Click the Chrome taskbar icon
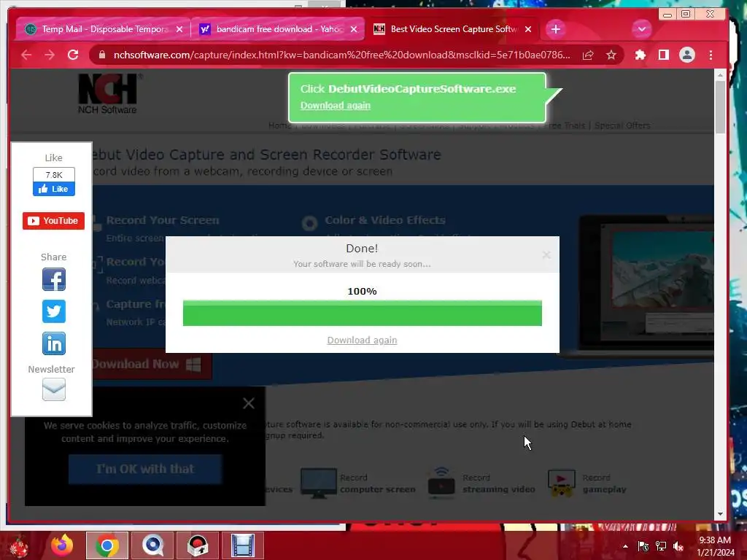The image size is (747, 560). 107,545
